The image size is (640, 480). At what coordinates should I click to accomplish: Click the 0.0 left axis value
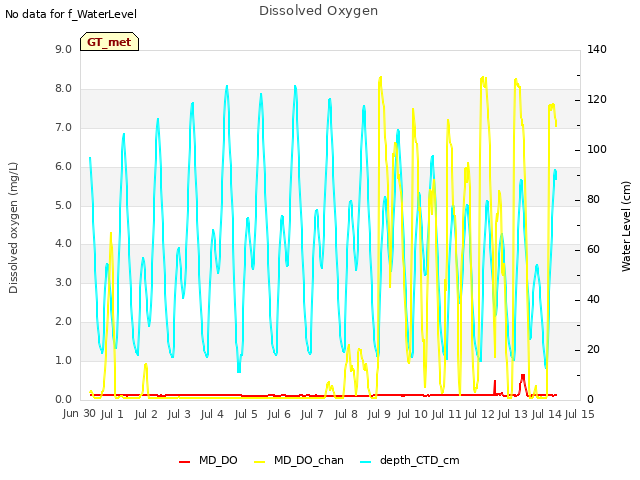[x=63, y=400]
